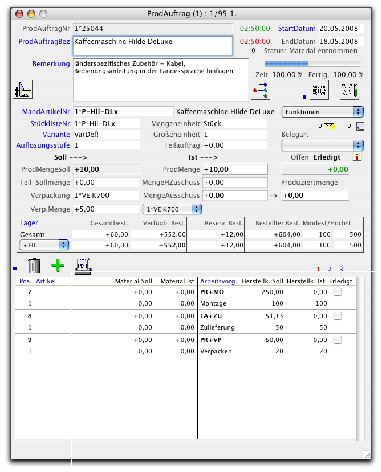
Task: Click the 250,00 Herstellk. Soll value
Action: tap(273, 292)
